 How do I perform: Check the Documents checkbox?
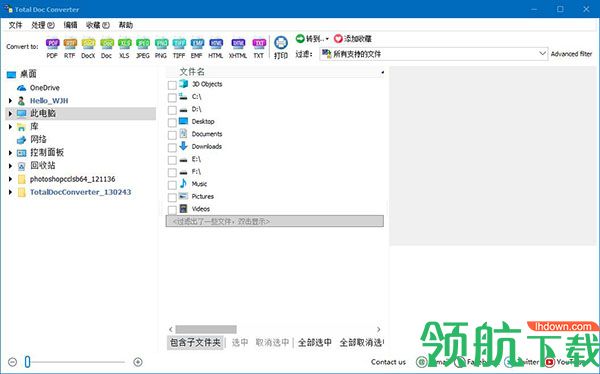coord(172,135)
